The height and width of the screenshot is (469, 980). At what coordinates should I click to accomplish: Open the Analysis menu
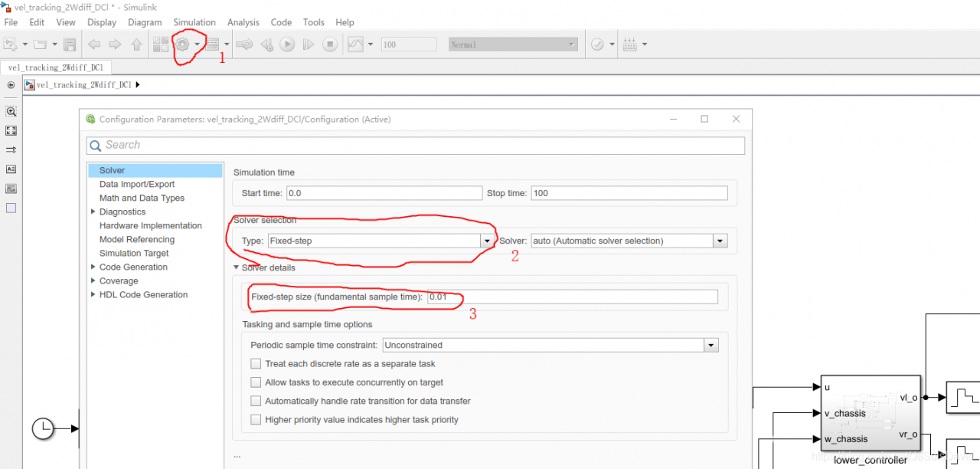point(243,22)
